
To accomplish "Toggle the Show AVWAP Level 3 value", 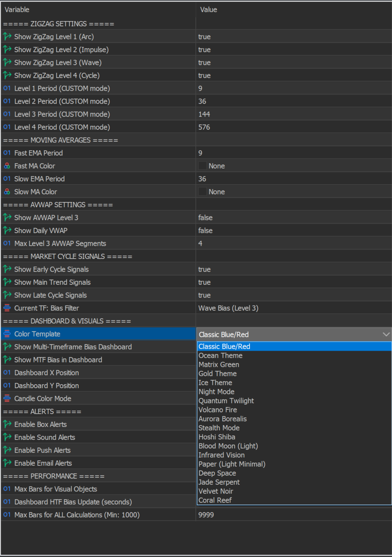I will (x=205, y=218).
